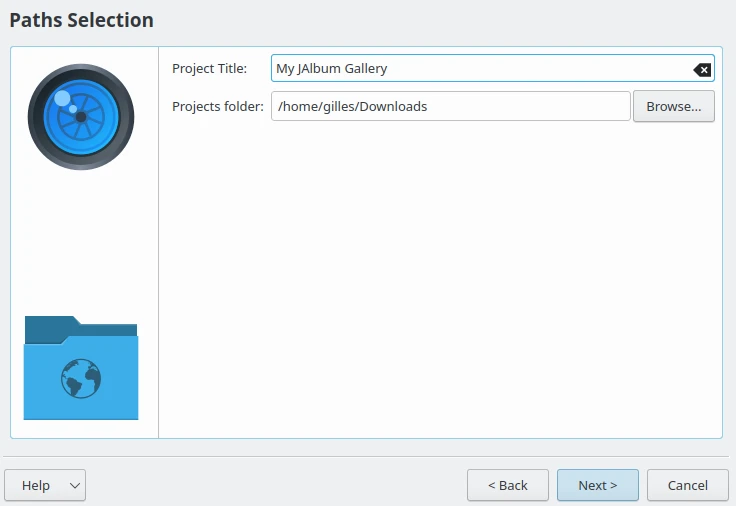Clear the Project Title text with the eraser icon

tap(702, 69)
